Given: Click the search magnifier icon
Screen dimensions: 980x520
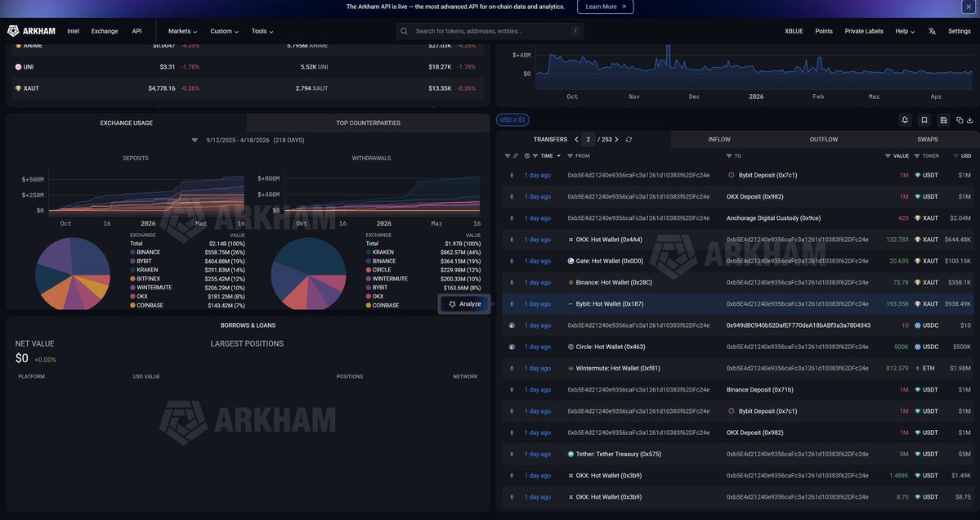Looking at the screenshot, I should pos(405,31).
